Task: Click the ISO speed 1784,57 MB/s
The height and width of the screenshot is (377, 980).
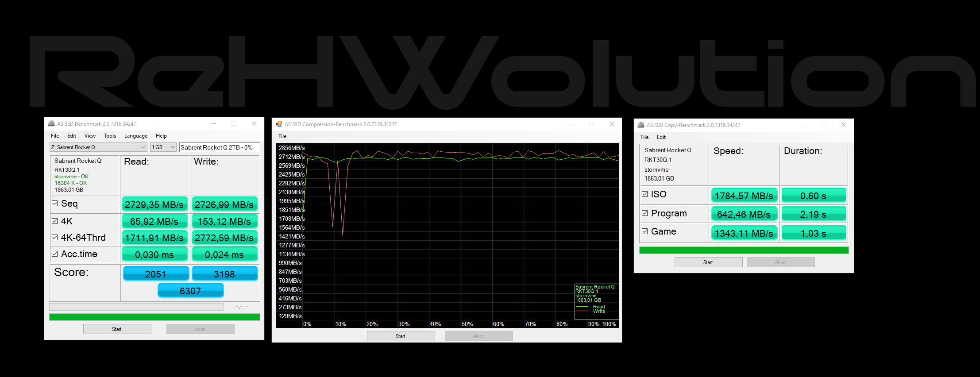Action: [x=744, y=196]
